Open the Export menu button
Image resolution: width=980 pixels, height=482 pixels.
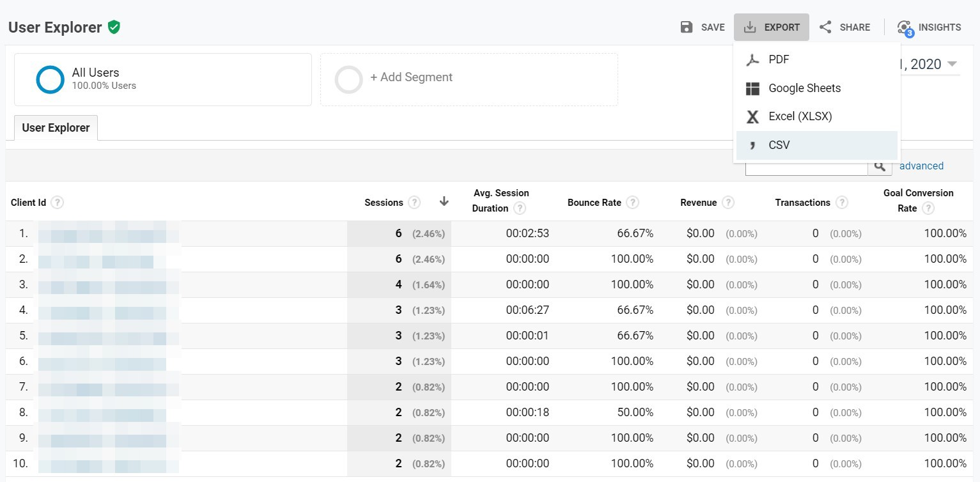772,27
